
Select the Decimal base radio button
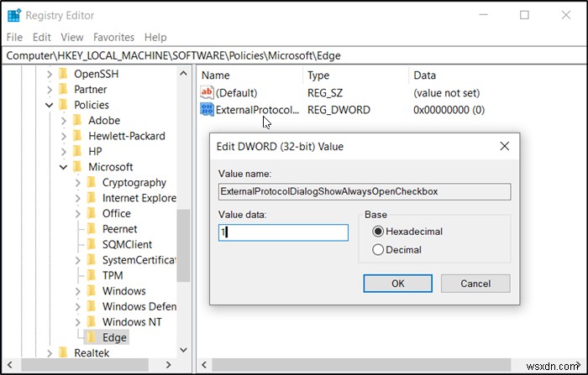[378, 249]
